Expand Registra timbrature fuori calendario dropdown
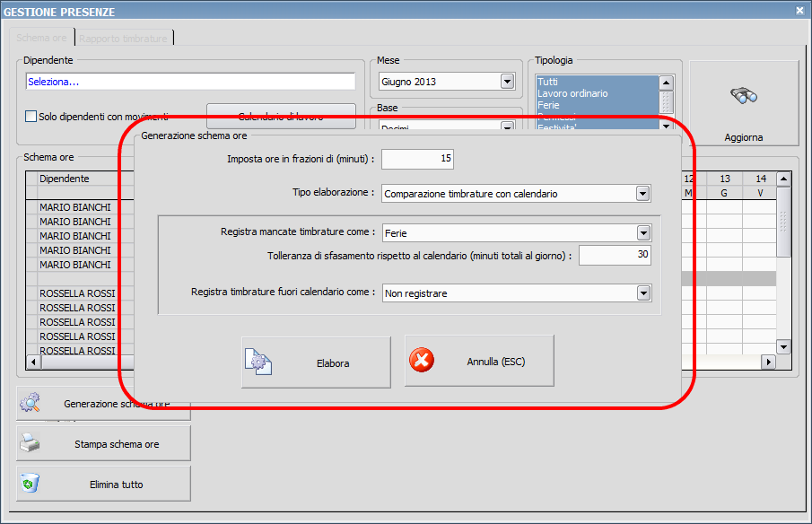Screen dimensions: 812x524 click(x=642, y=293)
